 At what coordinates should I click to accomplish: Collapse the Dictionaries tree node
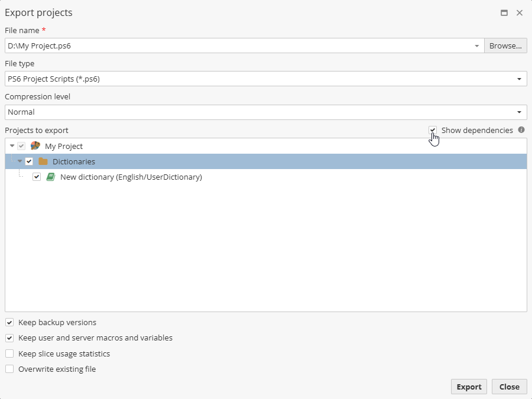[20, 161]
